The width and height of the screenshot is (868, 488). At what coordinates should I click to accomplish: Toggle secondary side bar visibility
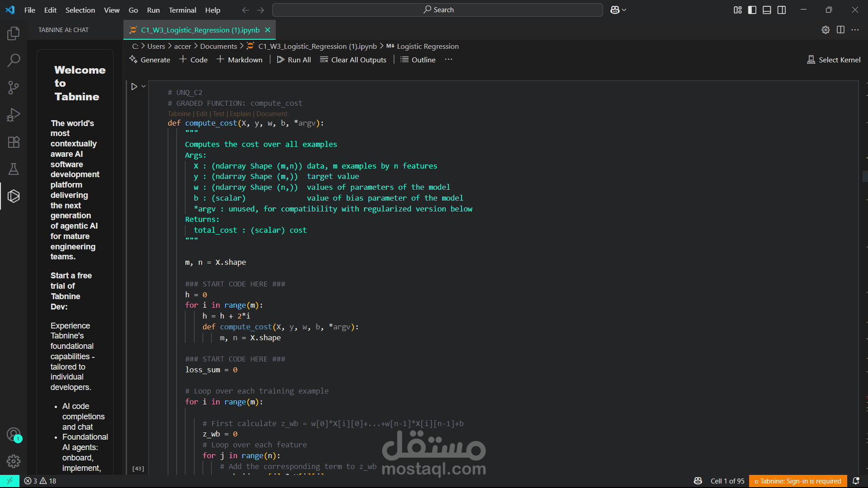coord(782,10)
